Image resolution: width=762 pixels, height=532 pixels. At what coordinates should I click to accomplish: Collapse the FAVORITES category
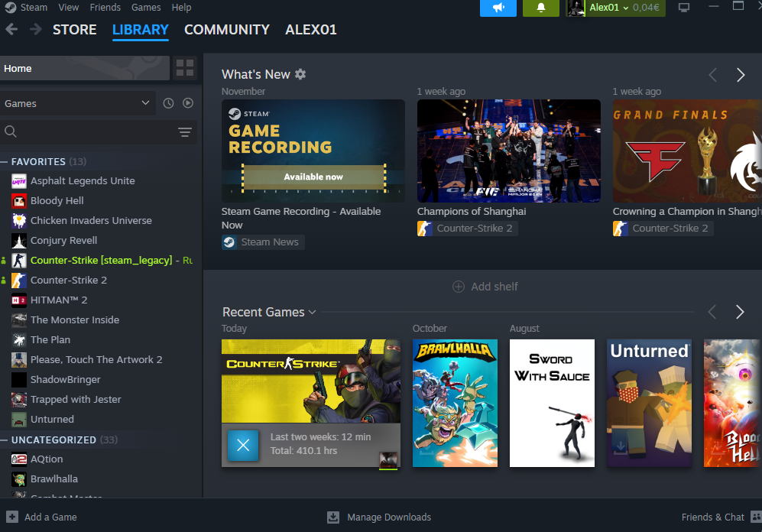click(5, 162)
